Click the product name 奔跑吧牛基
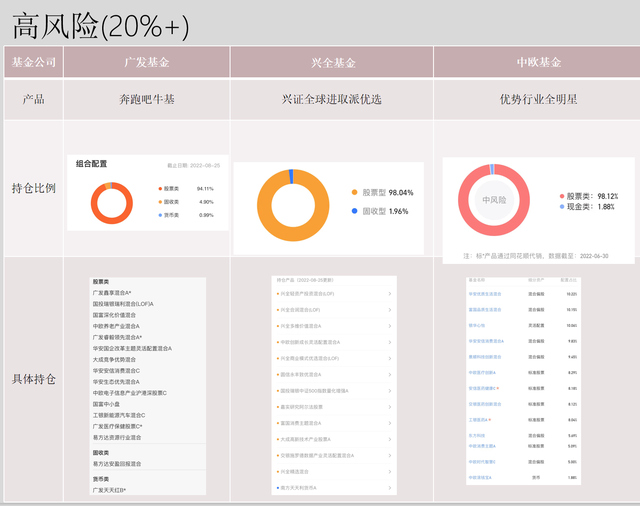The image size is (640, 506). coord(147,99)
